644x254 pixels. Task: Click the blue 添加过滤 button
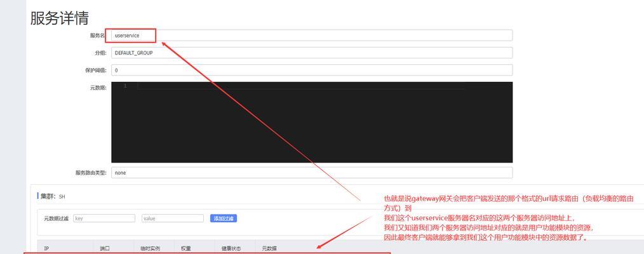(224, 218)
